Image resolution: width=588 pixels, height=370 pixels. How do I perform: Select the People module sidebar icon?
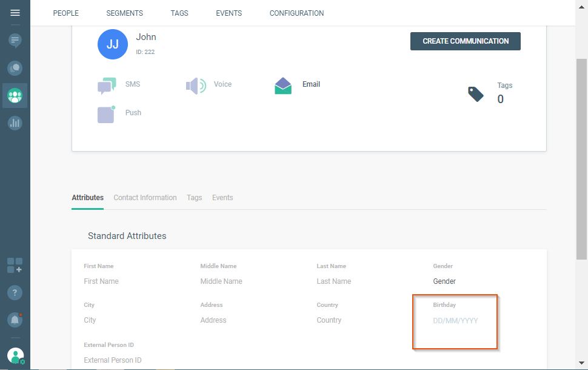click(x=15, y=96)
